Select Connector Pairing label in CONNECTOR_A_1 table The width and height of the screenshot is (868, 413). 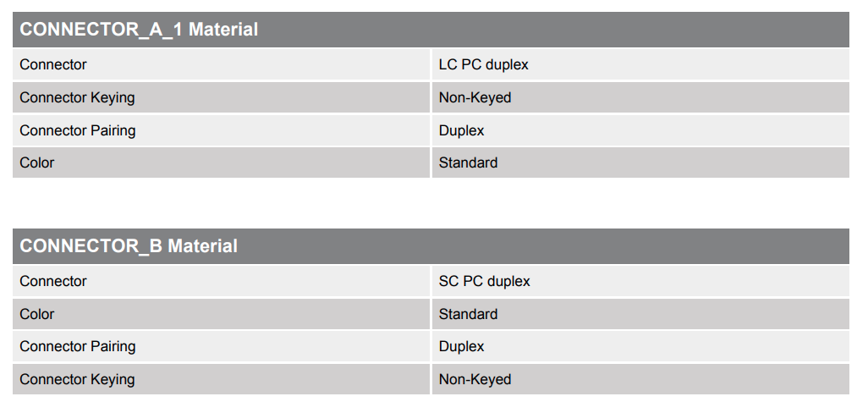point(77,130)
